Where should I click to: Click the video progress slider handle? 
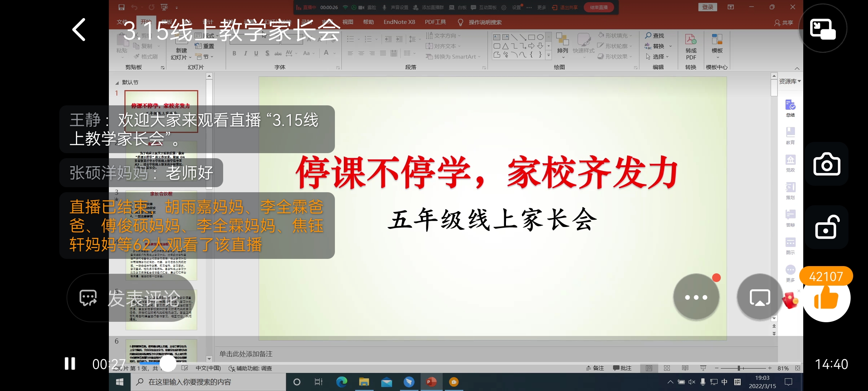pyautogui.click(x=168, y=363)
